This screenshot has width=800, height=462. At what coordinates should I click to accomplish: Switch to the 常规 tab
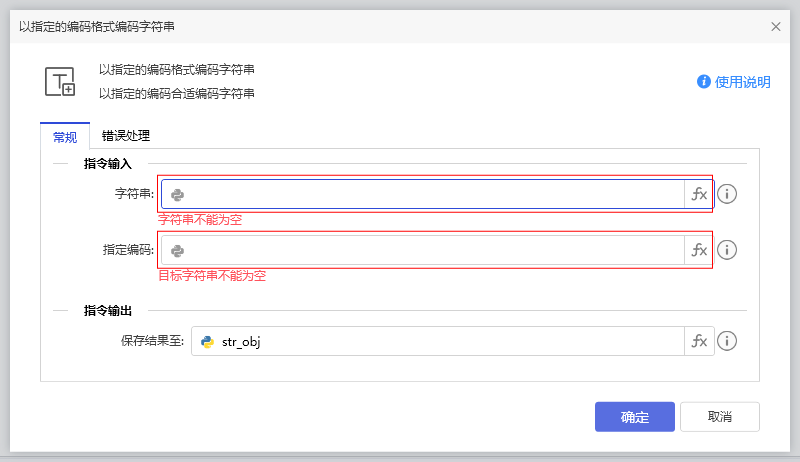click(x=65, y=137)
